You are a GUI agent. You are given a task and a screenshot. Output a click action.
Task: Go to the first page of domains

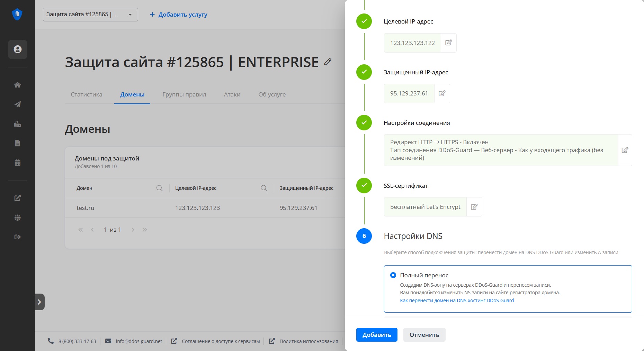pos(81,230)
